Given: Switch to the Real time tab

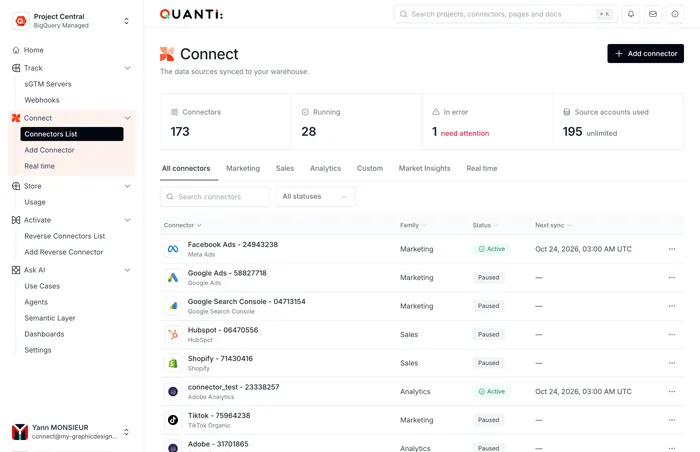Looking at the screenshot, I should tap(482, 168).
